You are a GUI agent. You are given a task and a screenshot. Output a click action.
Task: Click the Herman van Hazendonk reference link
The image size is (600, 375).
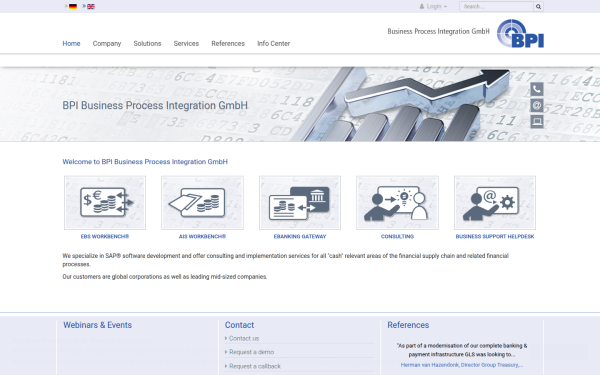click(462, 365)
